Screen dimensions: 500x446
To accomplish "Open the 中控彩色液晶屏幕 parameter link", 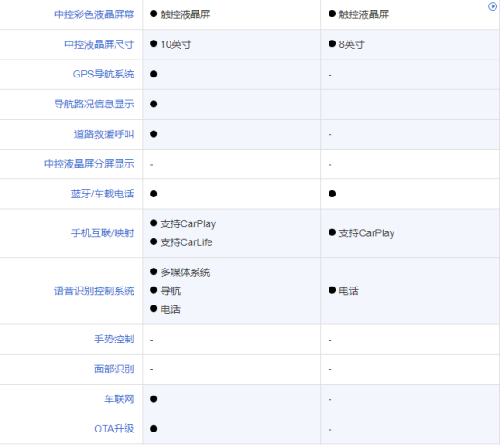I will click(94, 14).
